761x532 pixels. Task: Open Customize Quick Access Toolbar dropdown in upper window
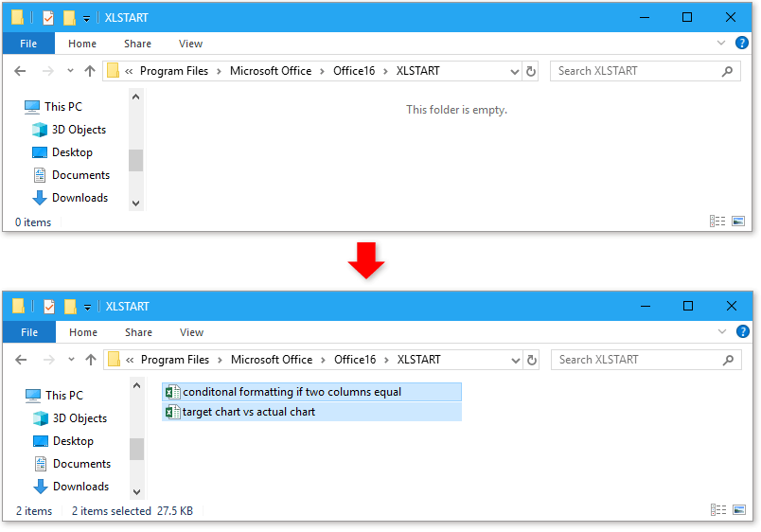[x=86, y=18]
